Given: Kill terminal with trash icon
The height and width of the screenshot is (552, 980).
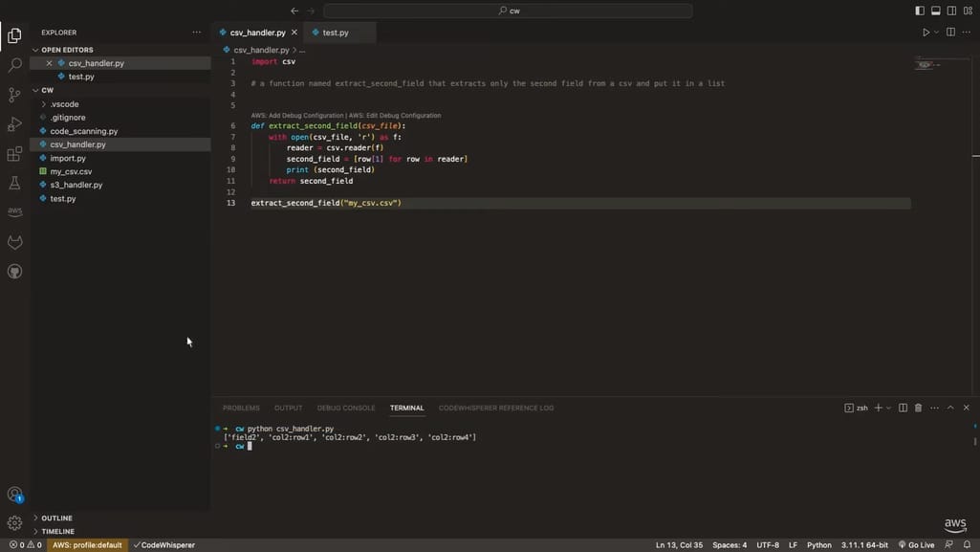Looking at the screenshot, I should [x=918, y=408].
